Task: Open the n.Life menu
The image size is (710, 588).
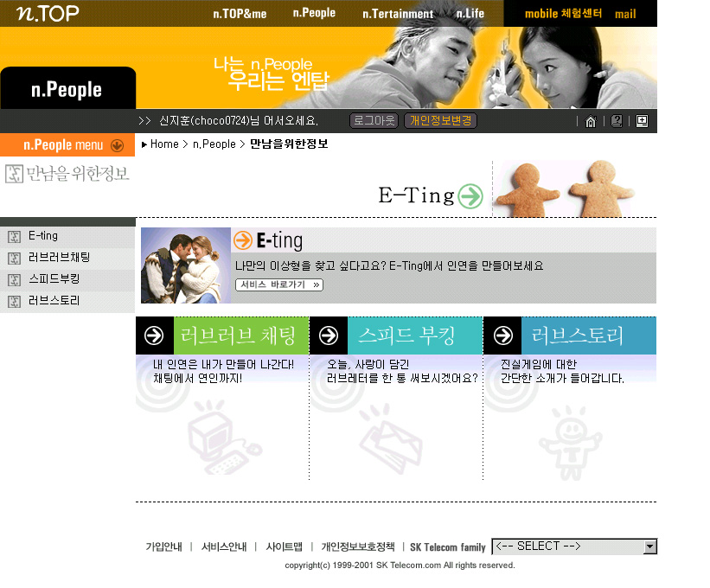Action: coord(470,14)
